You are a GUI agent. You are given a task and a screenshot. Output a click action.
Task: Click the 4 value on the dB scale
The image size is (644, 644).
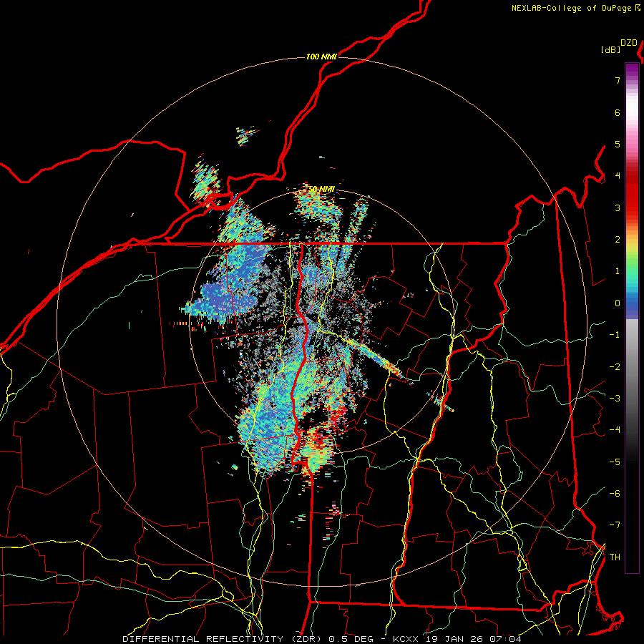618,176
